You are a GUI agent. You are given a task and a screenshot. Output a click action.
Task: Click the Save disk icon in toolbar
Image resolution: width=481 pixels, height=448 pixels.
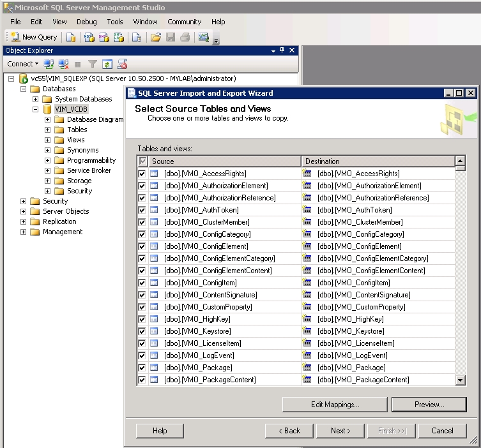(x=171, y=38)
